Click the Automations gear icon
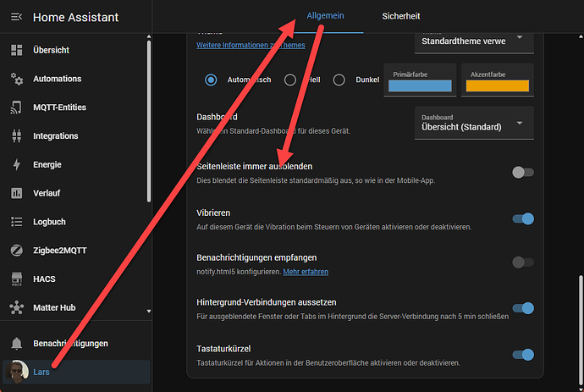This screenshot has width=584, height=392. (x=17, y=79)
